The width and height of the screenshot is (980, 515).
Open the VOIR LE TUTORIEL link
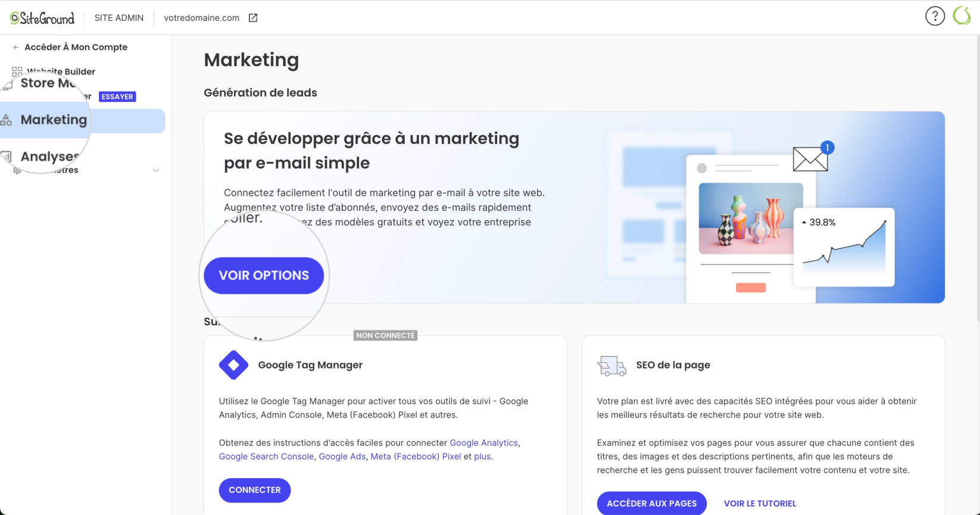(x=760, y=504)
